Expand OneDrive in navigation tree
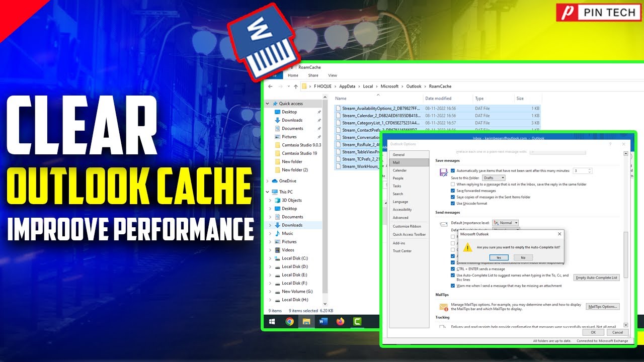Image resolution: width=644 pixels, height=362 pixels. (268, 181)
